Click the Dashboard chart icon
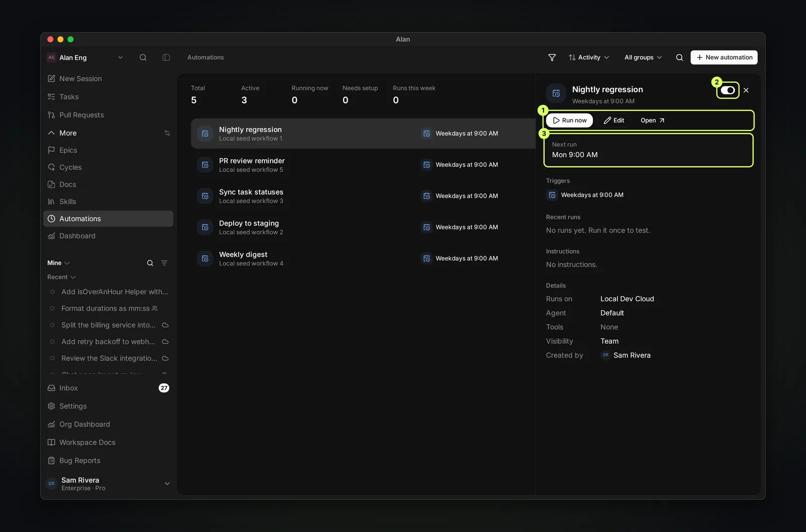This screenshot has height=532, width=806. 51,236
